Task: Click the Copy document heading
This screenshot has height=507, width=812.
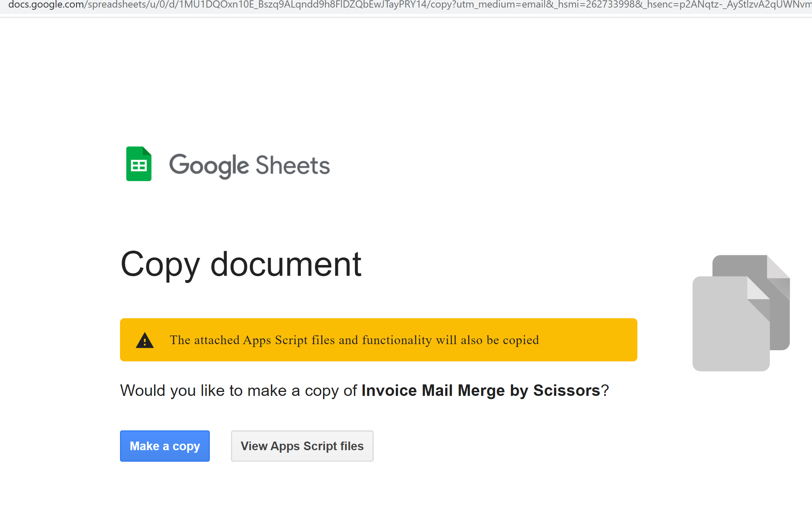Action: click(241, 264)
